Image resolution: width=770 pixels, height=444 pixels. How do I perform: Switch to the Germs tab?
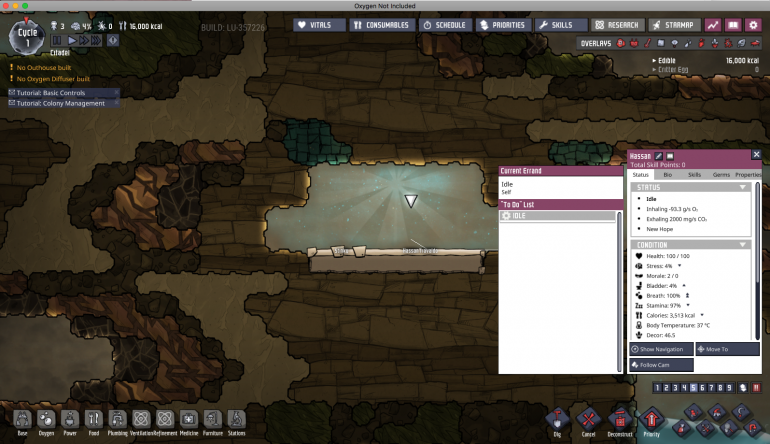721,175
